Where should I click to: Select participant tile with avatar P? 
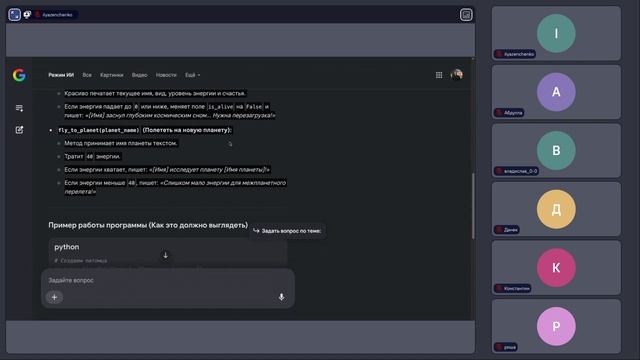556,326
